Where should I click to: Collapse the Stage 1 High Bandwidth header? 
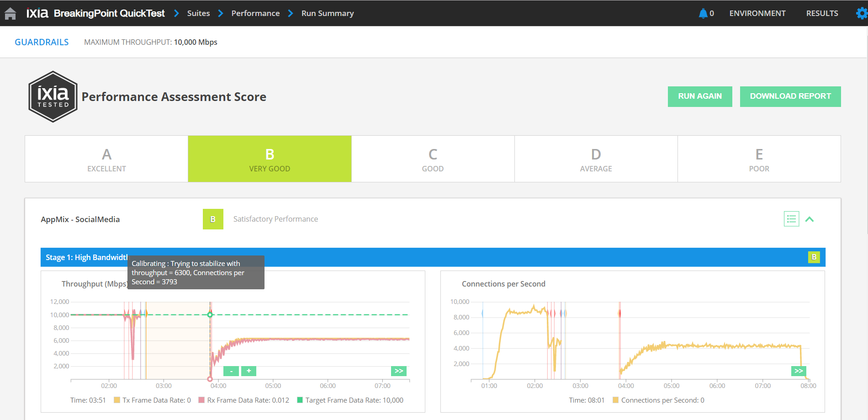(x=87, y=257)
